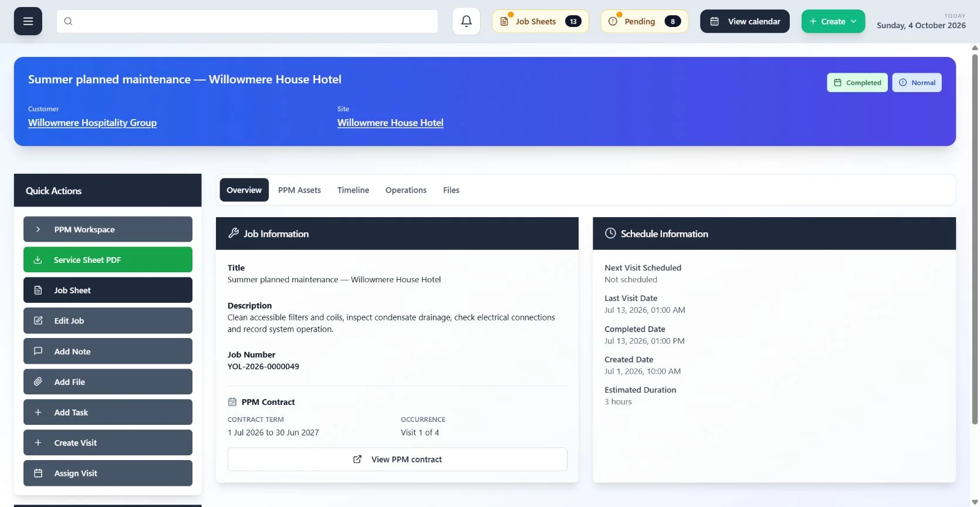Open the Create dropdown arrow
The height and width of the screenshot is (507, 980).
853,21
